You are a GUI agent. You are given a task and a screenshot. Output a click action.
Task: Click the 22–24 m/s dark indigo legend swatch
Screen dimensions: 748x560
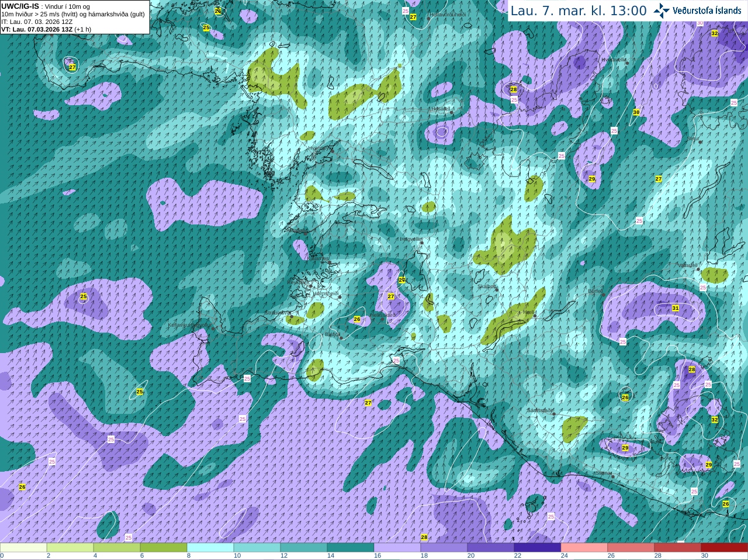coord(538,548)
